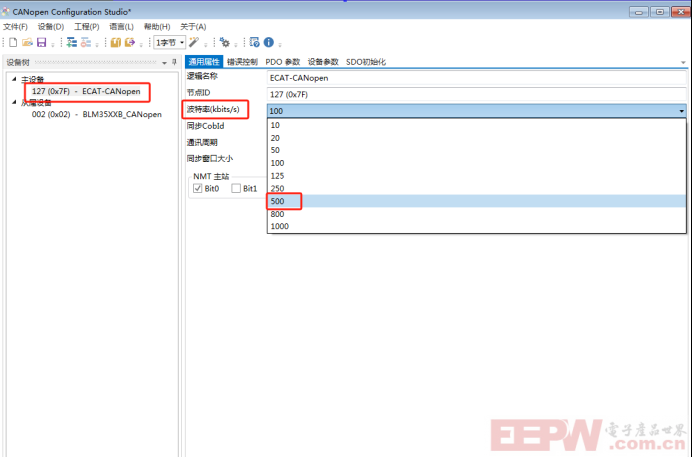Click the magic wand auto-configure icon

[x=194, y=42]
